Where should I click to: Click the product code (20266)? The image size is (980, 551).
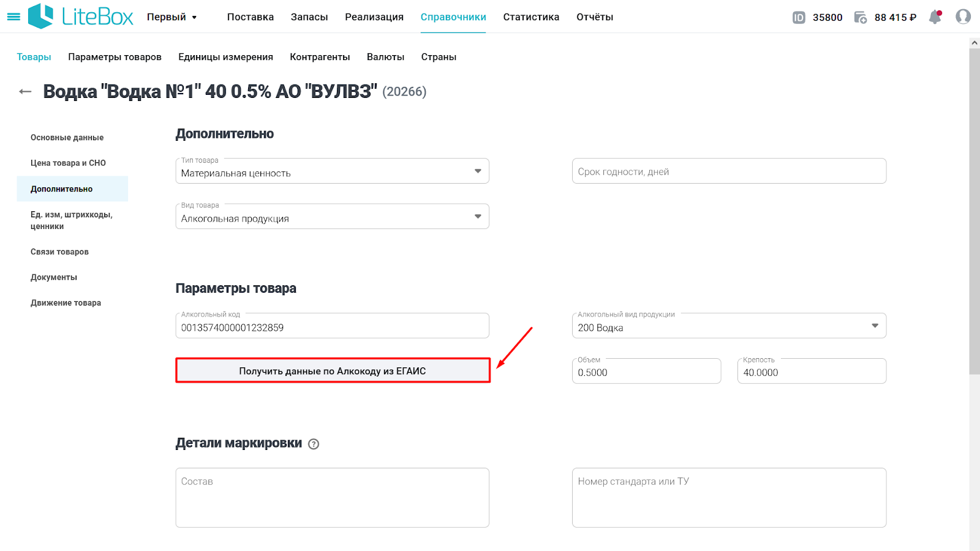pos(404,92)
